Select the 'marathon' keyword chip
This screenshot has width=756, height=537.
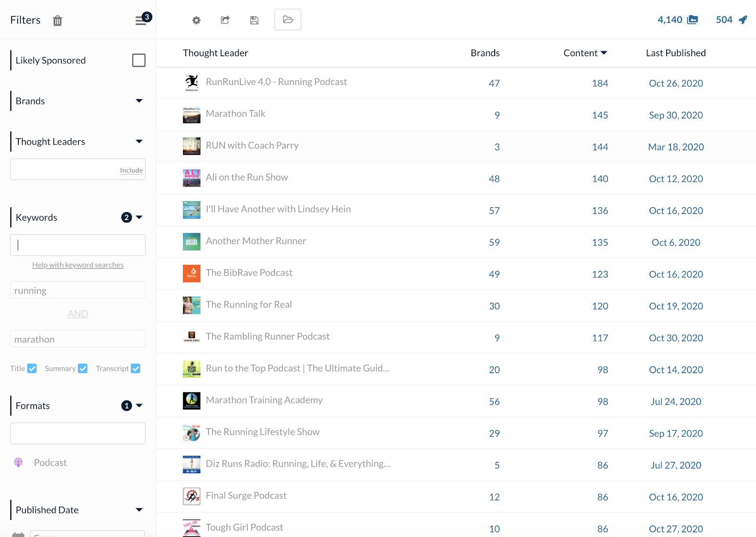[x=78, y=339]
